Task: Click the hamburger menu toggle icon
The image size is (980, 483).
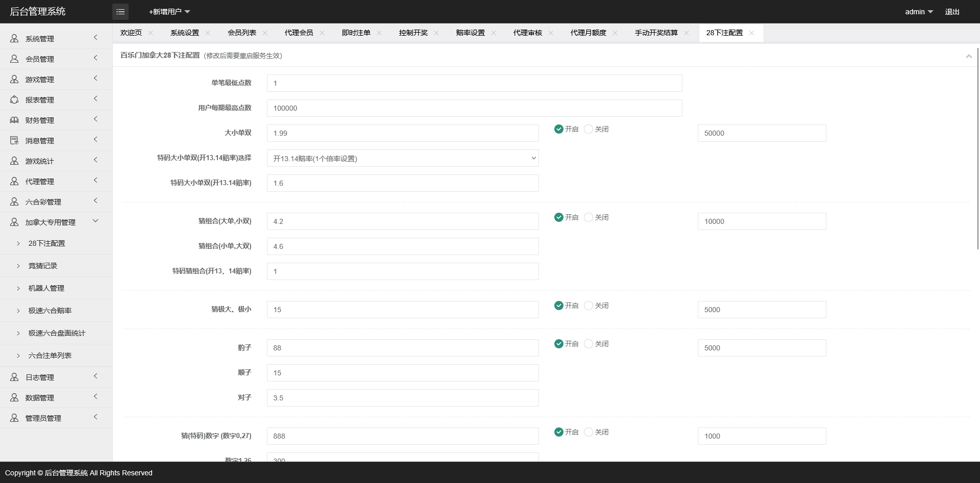Action: coord(120,12)
